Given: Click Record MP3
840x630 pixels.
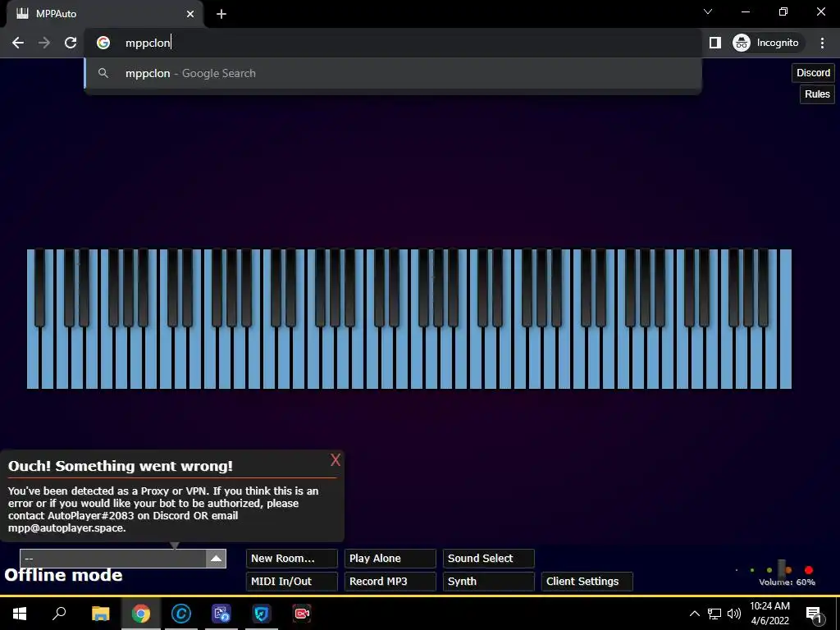Looking at the screenshot, I should point(390,582).
